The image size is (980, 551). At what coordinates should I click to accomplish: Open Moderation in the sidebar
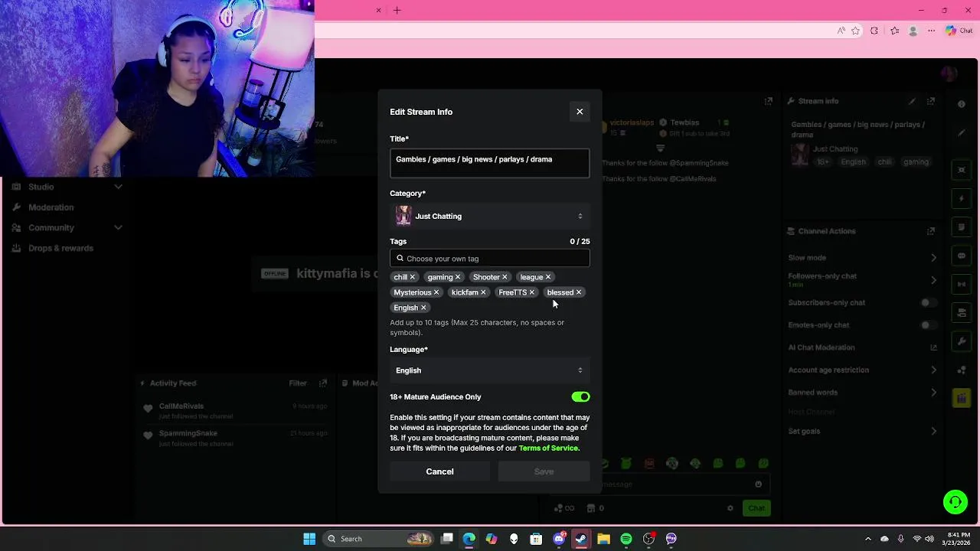tap(51, 207)
